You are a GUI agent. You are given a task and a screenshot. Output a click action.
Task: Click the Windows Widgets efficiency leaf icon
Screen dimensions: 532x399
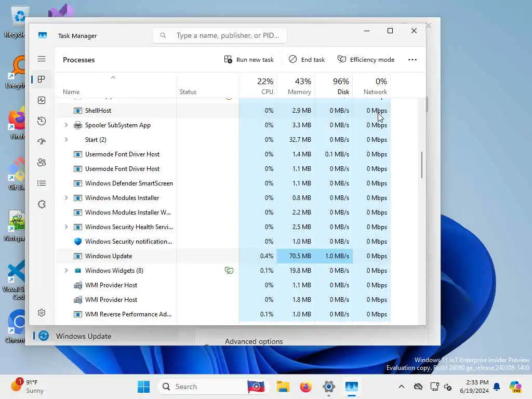click(229, 270)
